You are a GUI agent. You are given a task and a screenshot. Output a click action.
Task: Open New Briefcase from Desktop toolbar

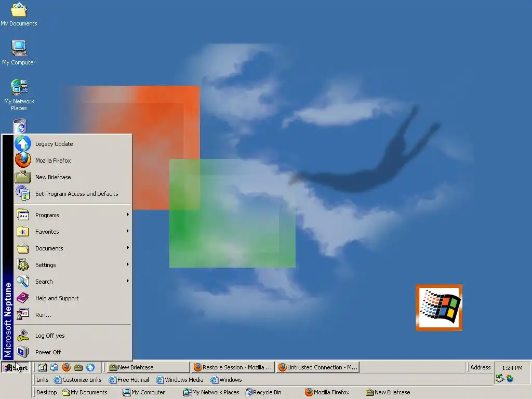[x=388, y=392]
